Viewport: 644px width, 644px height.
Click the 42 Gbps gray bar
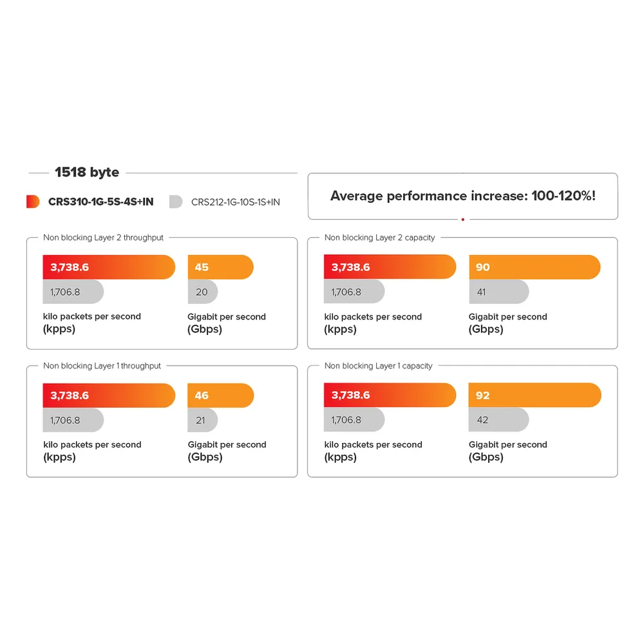pyautogui.click(x=498, y=419)
